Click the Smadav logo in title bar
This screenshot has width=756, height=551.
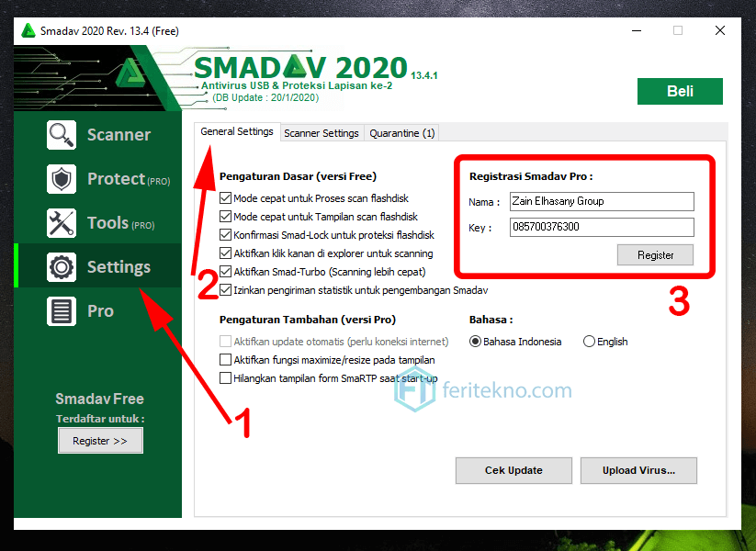click(x=28, y=31)
